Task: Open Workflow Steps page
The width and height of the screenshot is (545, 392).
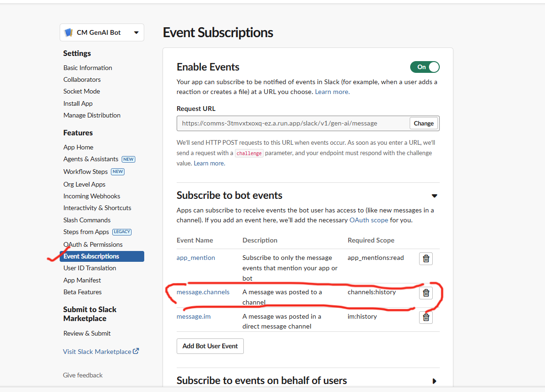Action: click(x=86, y=172)
